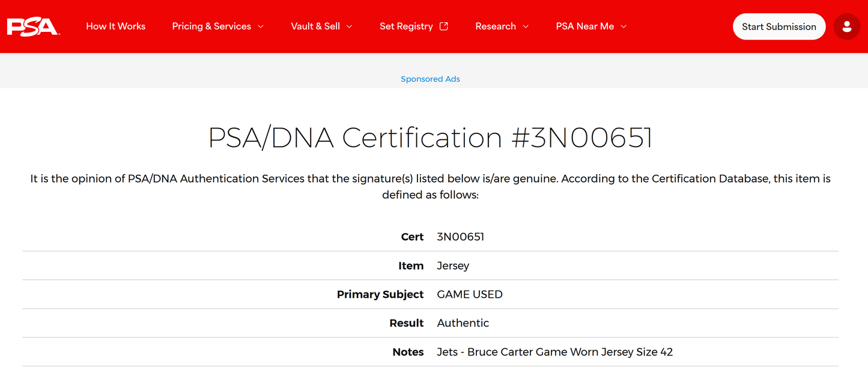Click the Cert row label
The width and height of the screenshot is (868, 391).
tap(412, 237)
